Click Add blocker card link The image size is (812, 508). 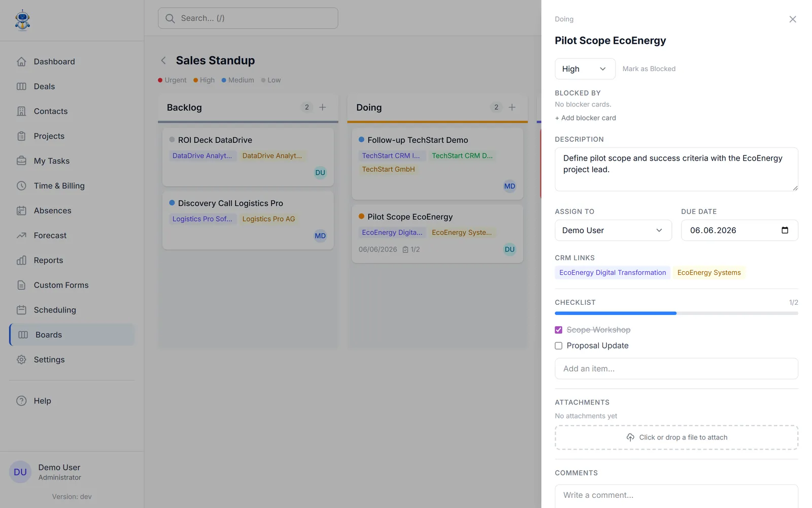586,118
